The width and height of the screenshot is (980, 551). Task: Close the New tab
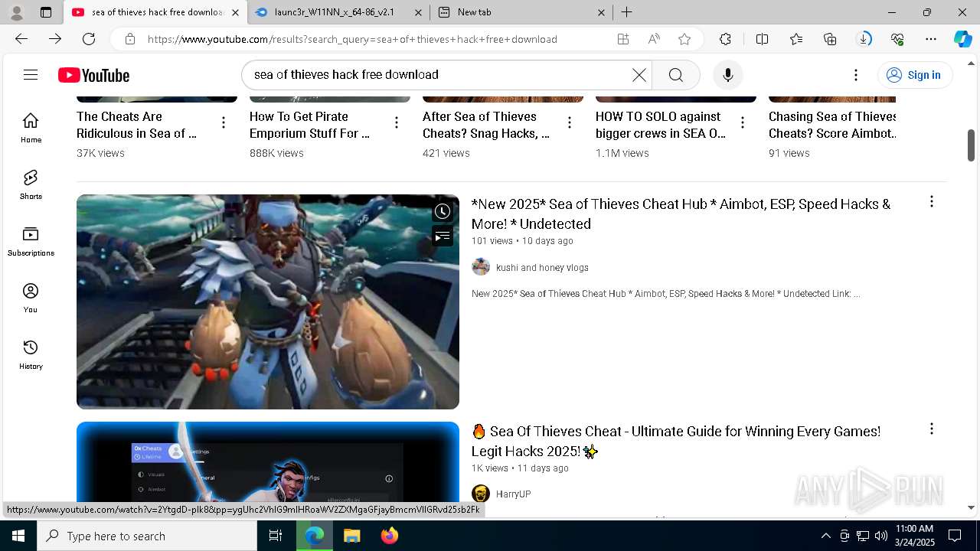601,12
